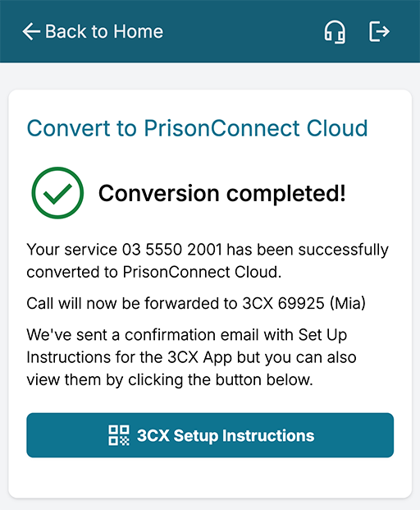Log out using the exit icon
Image resolution: width=420 pixels, height=510 pixels.
click(379, 31)
